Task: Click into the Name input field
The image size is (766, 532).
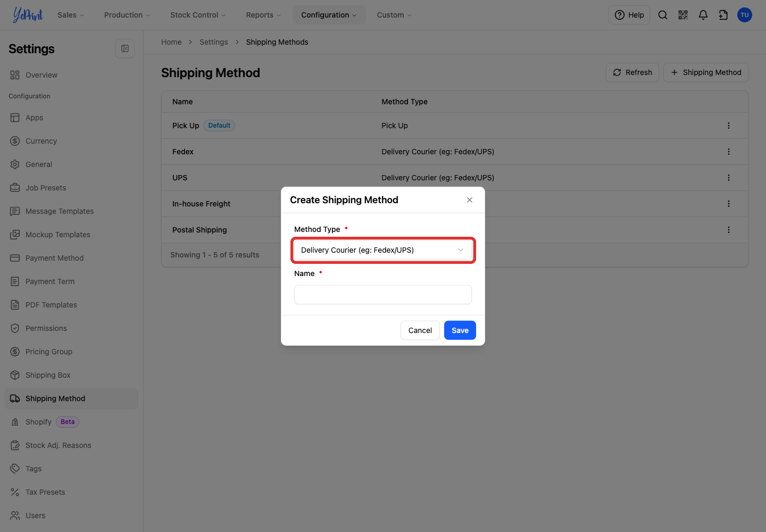Action: tap(383, 295)
